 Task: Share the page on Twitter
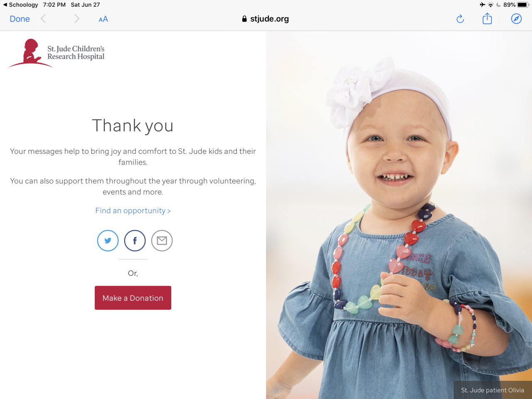coord(108,241)
